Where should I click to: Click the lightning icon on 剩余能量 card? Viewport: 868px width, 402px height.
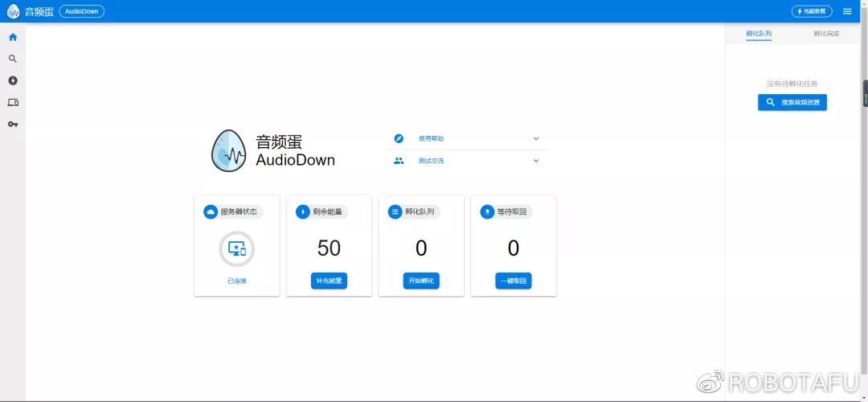pos(303,211)
